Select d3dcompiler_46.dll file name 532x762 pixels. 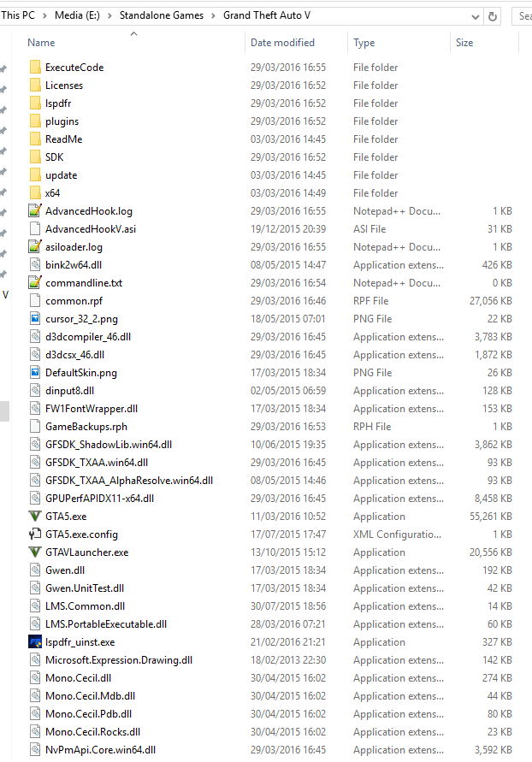pos(88,337)
